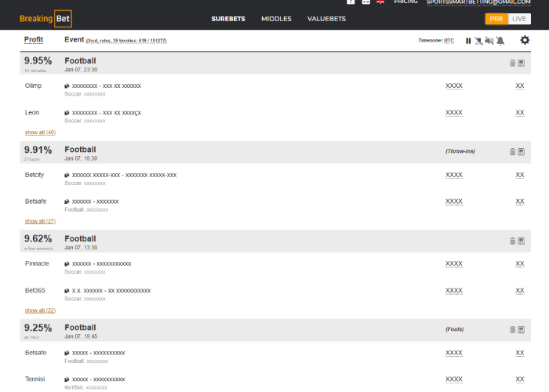Open the account email menu
Viewport: 549px width, 392px height.
point(478,2)
